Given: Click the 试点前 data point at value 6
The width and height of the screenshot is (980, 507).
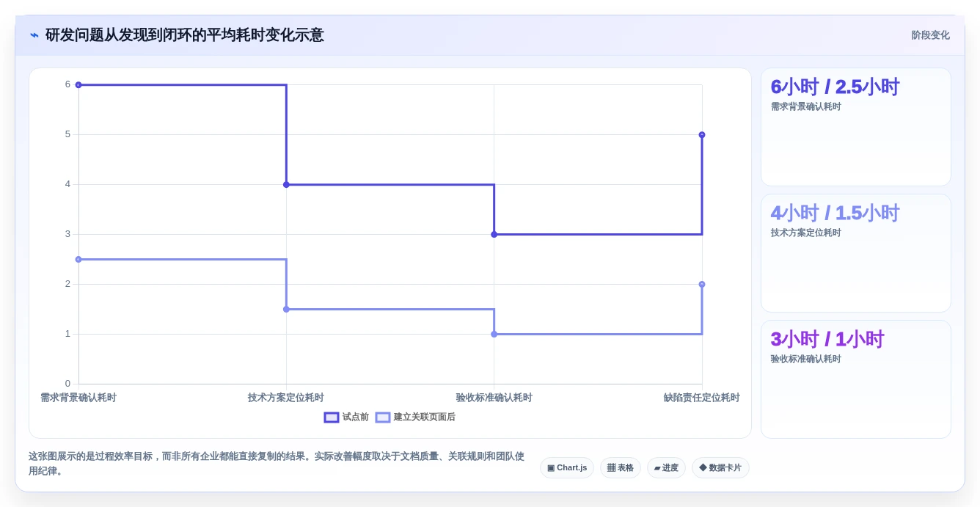Looking at the screenshot, I should (x=78, y=85).
